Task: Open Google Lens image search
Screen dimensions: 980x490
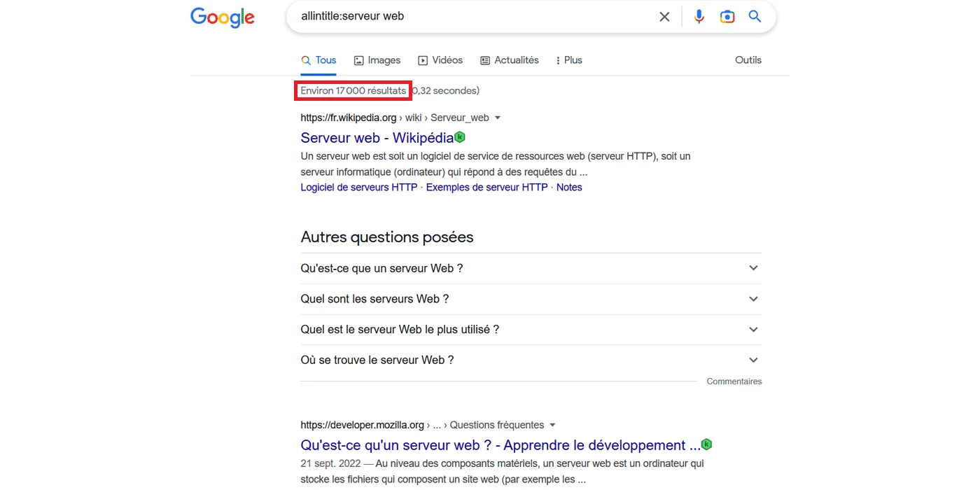Action: pyautogui.click(x=727, y=16)
